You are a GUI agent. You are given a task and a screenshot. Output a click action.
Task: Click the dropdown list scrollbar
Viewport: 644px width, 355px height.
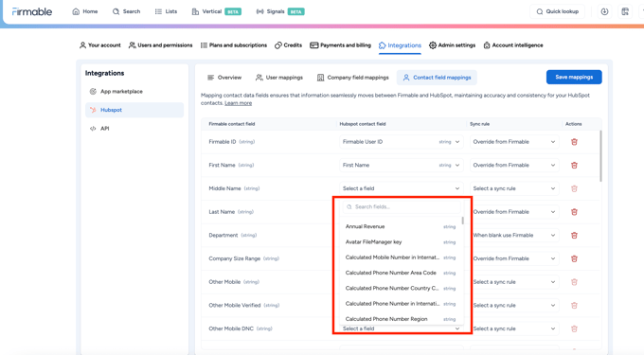(462, 221)
